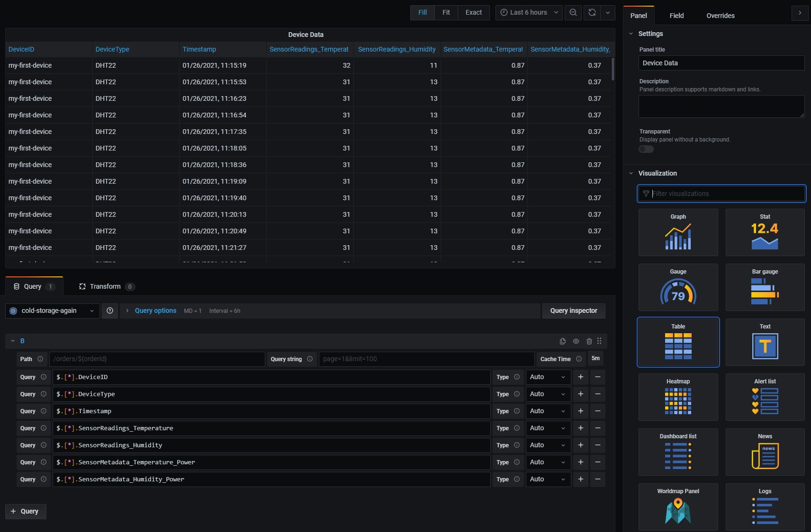Select the Fit view mode
Viewport: 811px width, 532px height.
pos(446,13)
